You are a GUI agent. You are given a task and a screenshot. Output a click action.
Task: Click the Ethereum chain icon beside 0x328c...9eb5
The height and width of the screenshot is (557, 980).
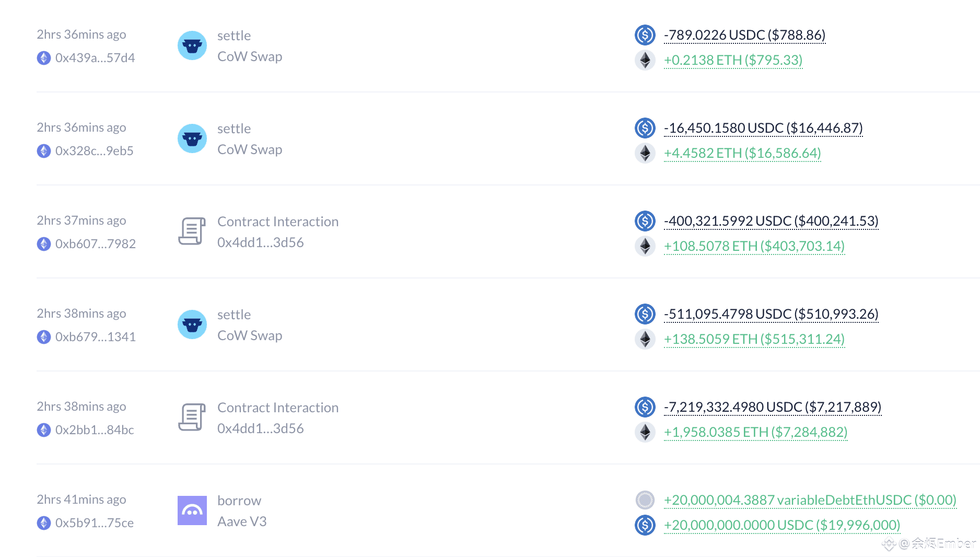pyautogui.click(x=44, y=151)
